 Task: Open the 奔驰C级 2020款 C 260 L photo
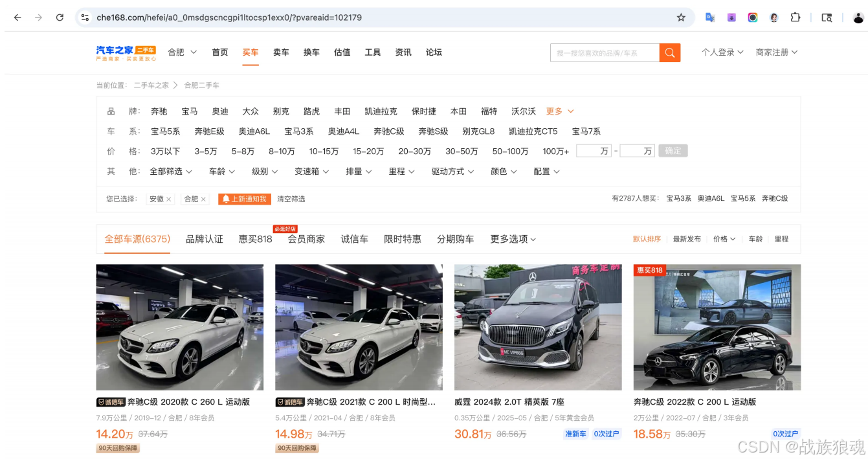[x=180, y=327]
